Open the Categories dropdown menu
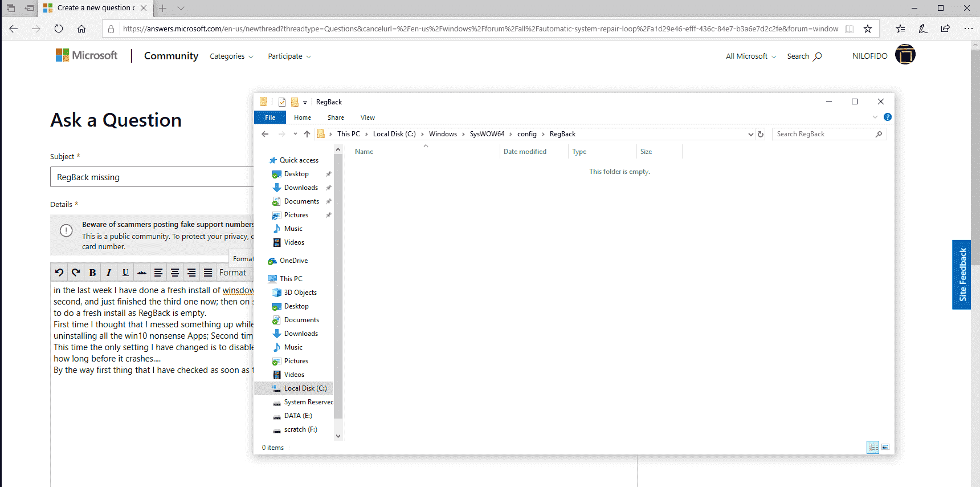The height and width of the screenshot is (487, 980). pos(231,56)
